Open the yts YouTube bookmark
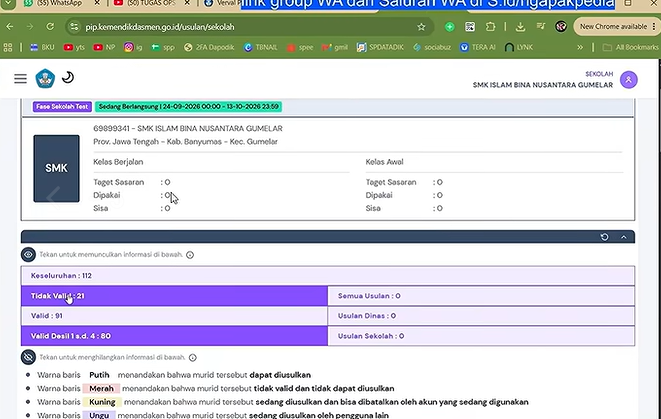The height and width of the screenshot is (419, 661). coord(74,47)
